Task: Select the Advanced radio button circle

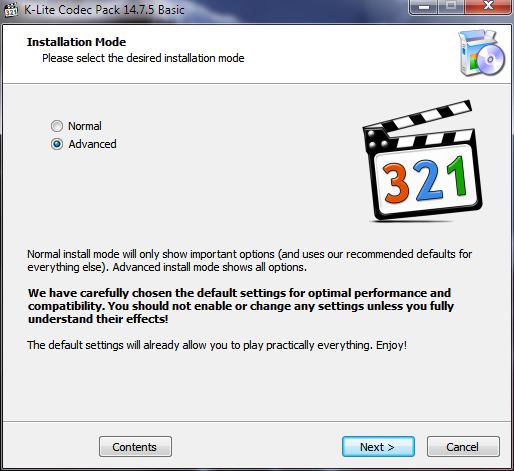Action: (57, 144)
